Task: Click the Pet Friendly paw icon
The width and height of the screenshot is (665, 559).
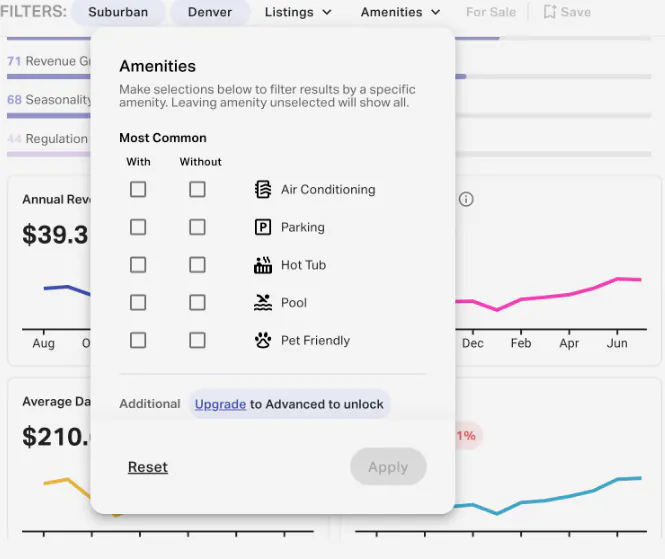Action: click(263, 340)
